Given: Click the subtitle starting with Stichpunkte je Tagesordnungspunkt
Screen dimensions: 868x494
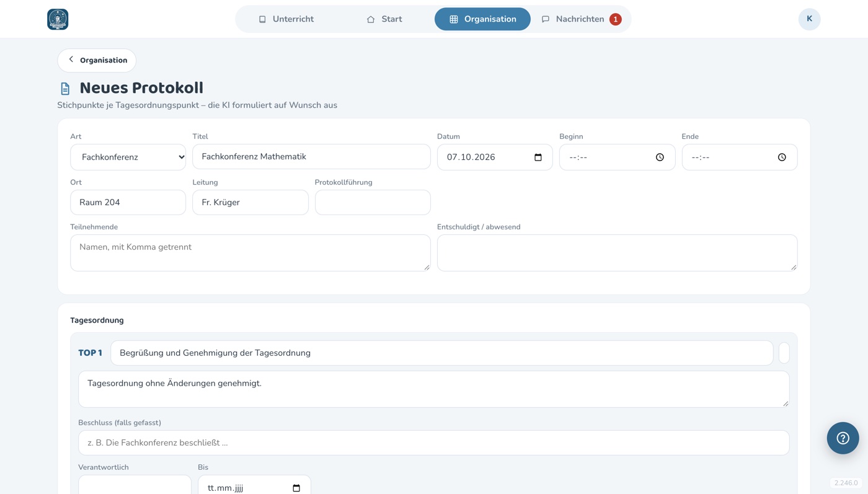Looking at the screenshot, I should click(197, 105).
